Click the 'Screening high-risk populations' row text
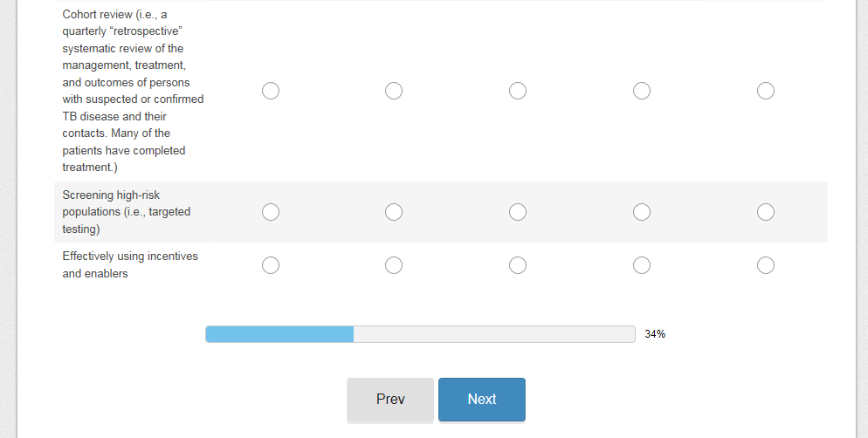 [x=126, y=212]
